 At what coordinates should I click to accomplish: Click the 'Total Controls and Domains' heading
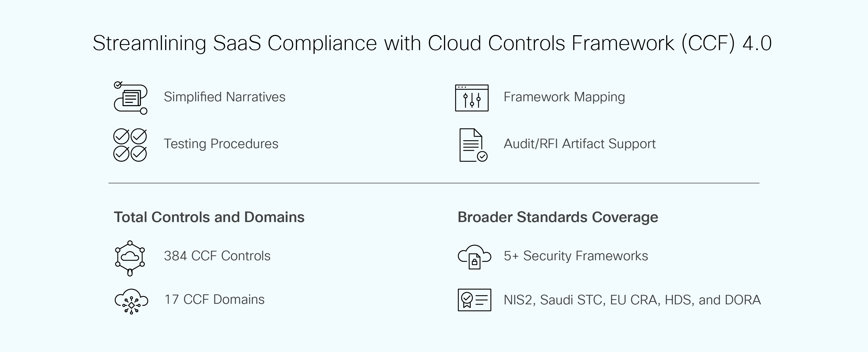click(209, 217)
